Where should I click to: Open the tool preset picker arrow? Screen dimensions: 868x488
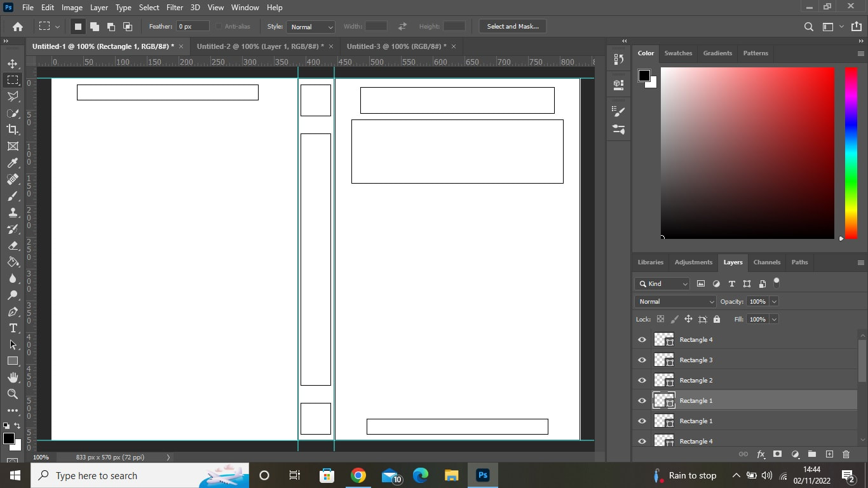pyautogui.click(x=57, y=27)
